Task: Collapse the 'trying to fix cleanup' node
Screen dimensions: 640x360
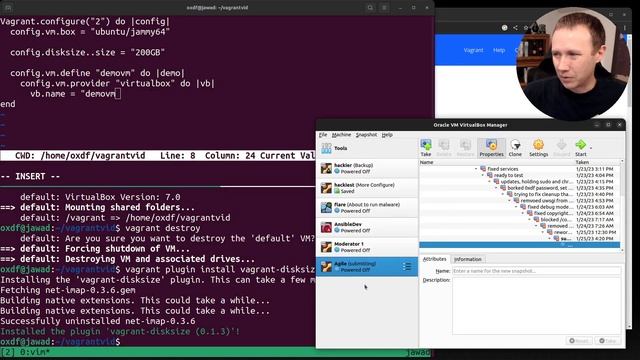Action: point(503,194)
